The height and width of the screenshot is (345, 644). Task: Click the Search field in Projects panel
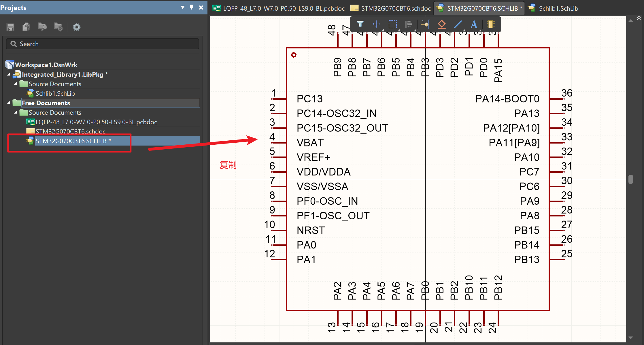click(x=103, y=44)
